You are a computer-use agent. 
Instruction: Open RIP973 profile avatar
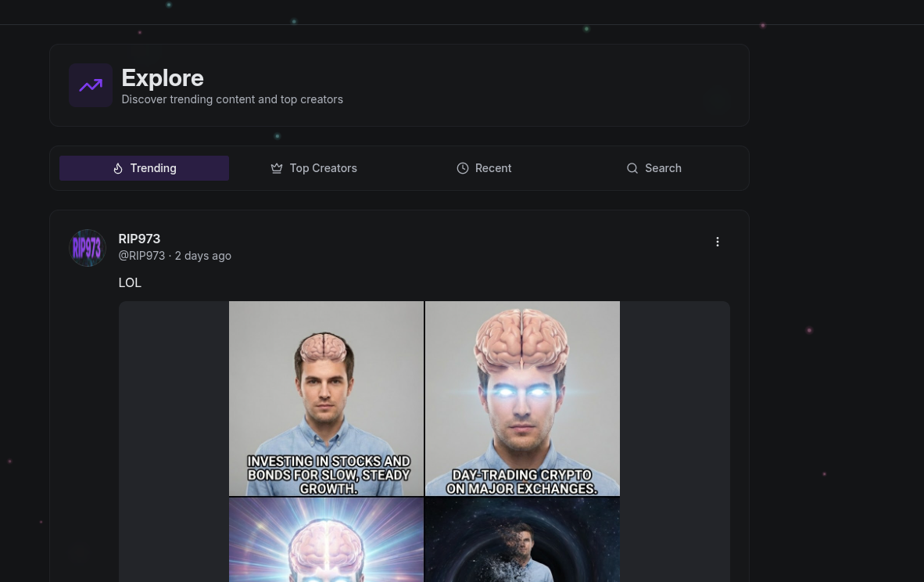88,248
